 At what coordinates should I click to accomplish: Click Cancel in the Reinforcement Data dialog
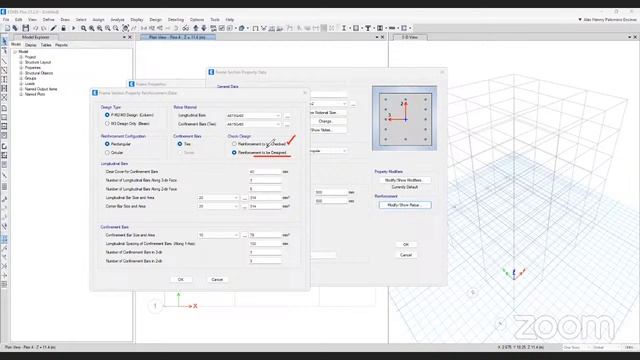click(x=217, y=280)
